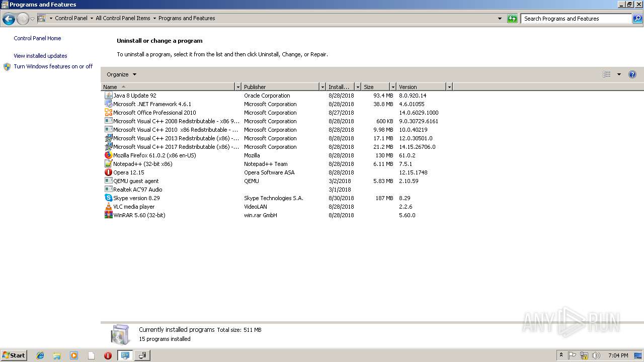Select the VLC media player cone icon

[108, 207]
